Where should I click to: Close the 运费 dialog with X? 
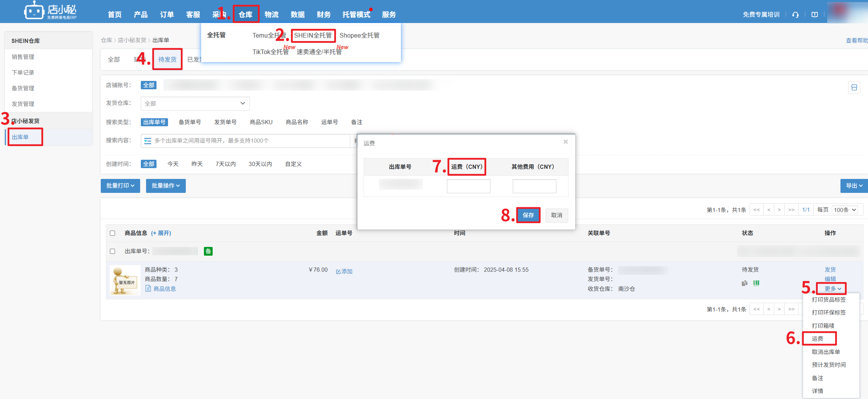[565, 142]
